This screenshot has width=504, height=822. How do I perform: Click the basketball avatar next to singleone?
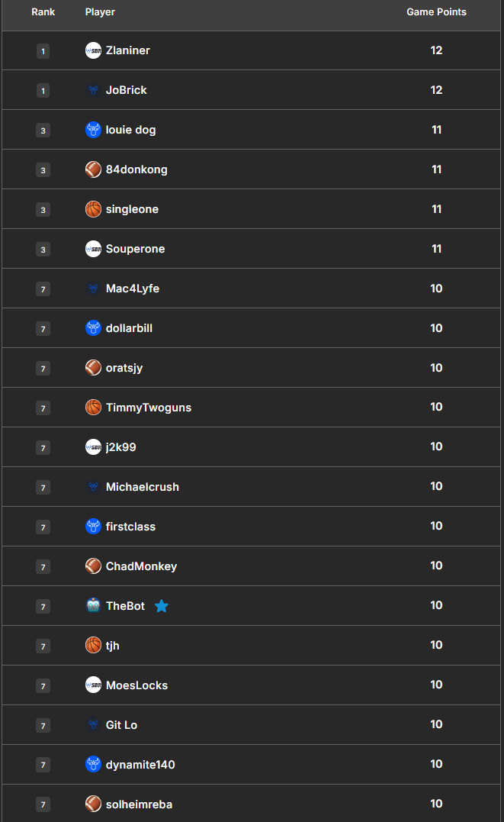pos(93,209)
